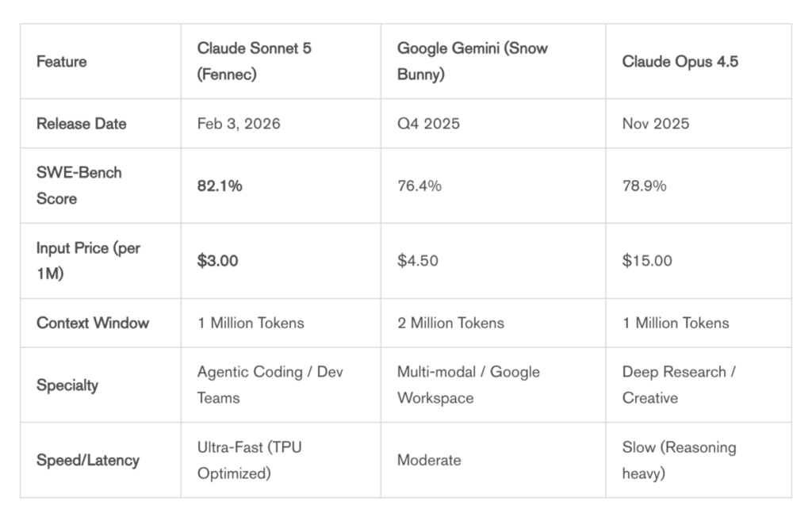812x517 pixels.
Task: Select the Claude Opus 4.5 column header
Action: tap(680, 61)
